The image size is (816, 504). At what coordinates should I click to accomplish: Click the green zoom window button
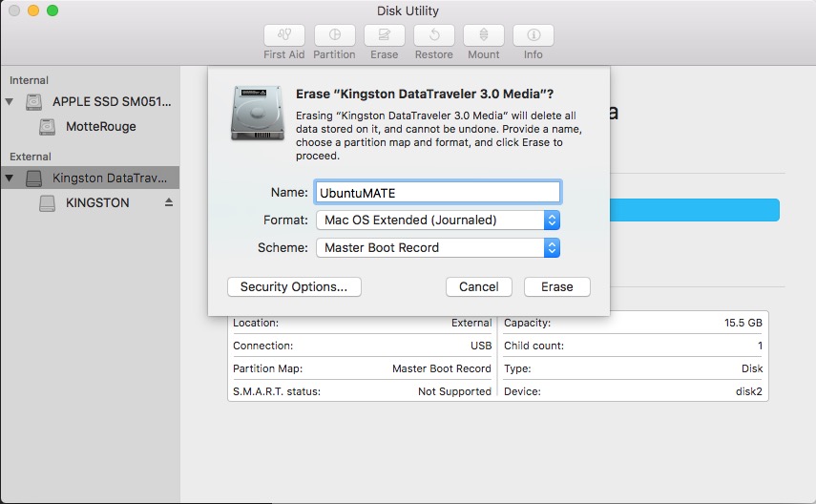(52, 10)
